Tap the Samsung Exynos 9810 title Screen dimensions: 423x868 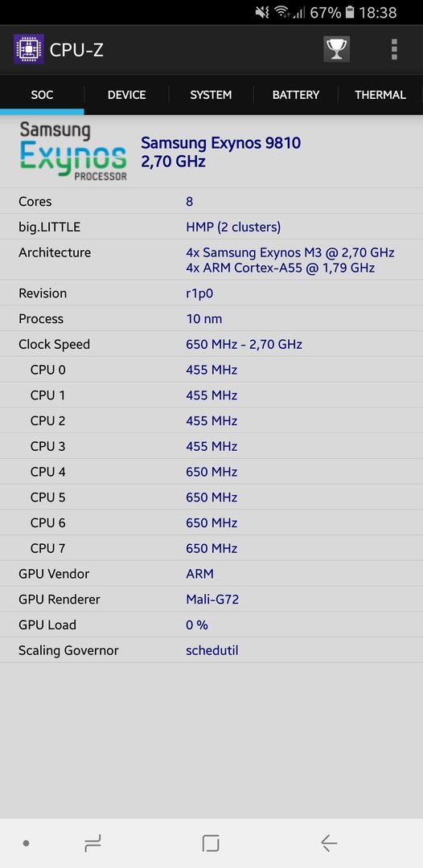pyautogui.click(x=221, y=143)
